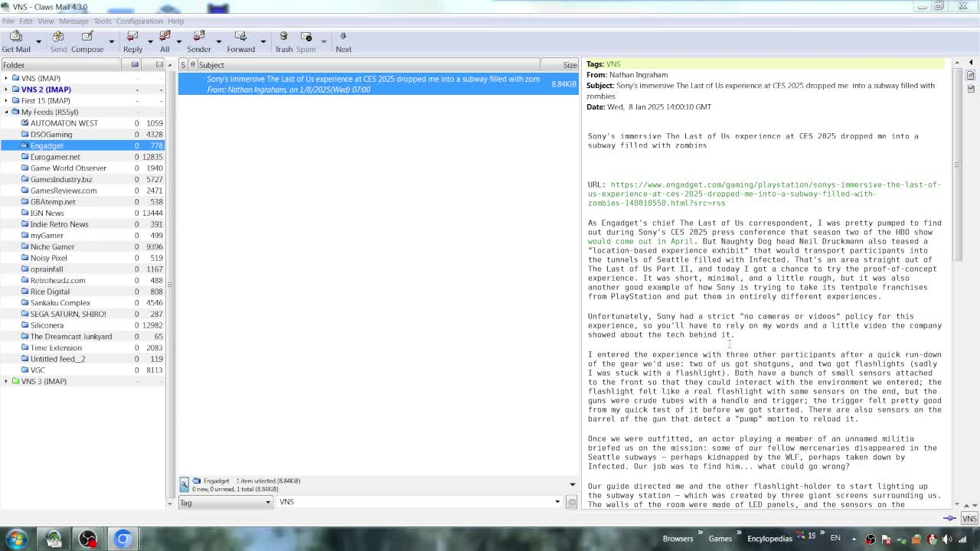Image resolution: width=980 pixels, height=551 pixels.
Task: Click the VNS quick search input field
Action: tap(414, 502)
